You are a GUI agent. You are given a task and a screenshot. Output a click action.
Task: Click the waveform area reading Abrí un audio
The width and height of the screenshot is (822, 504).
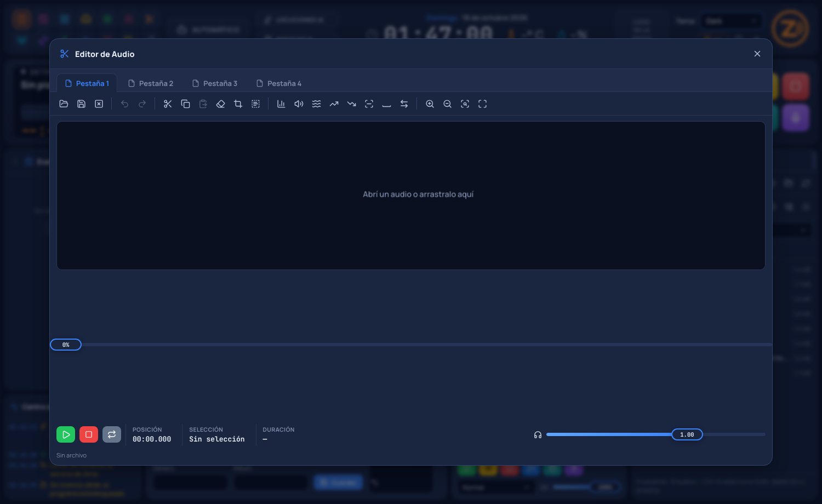[x=411, y=196]
